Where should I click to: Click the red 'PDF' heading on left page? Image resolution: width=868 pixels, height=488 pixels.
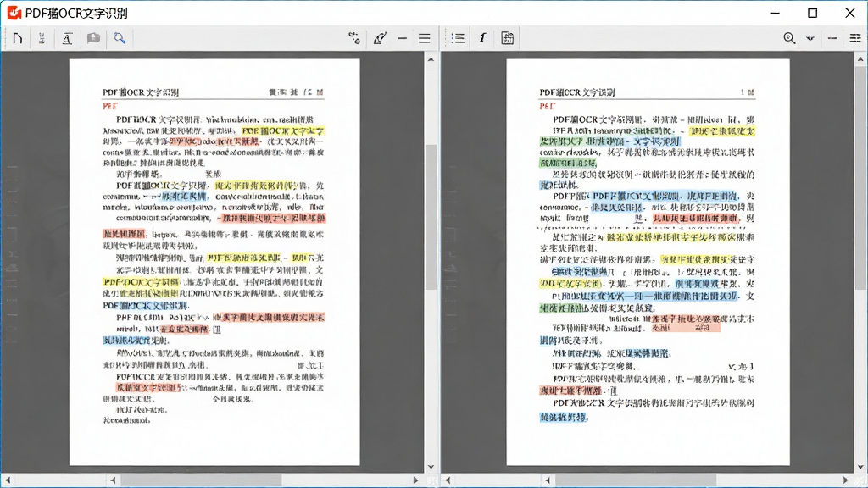point(110,106)
